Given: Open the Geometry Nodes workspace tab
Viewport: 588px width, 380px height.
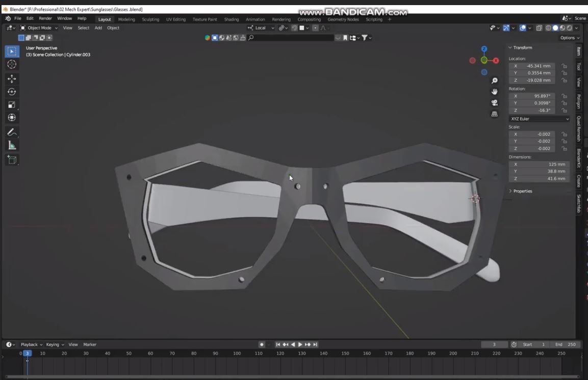Looking at the screenshot, I should [x=343, y=19].
